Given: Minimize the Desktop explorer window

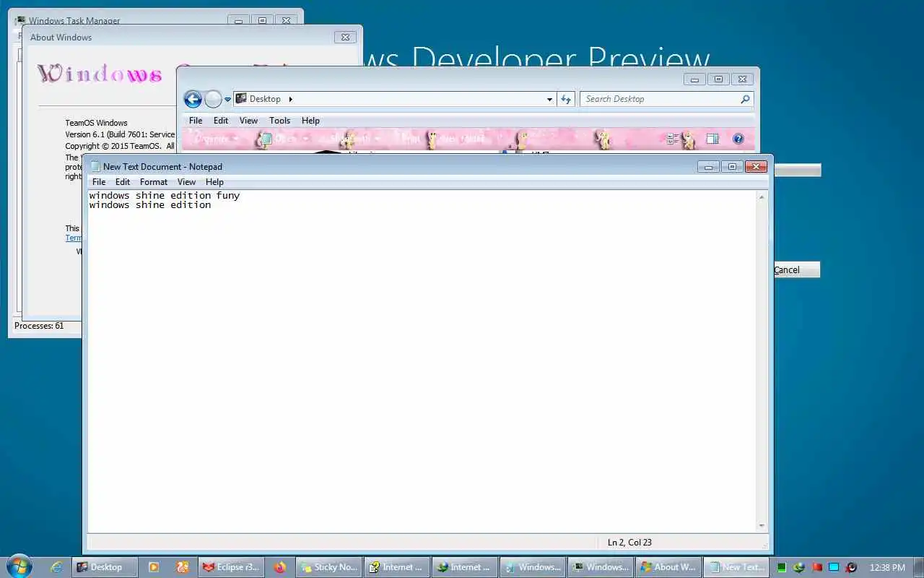Looking at the screenshot, I should [x=694, y=79].
